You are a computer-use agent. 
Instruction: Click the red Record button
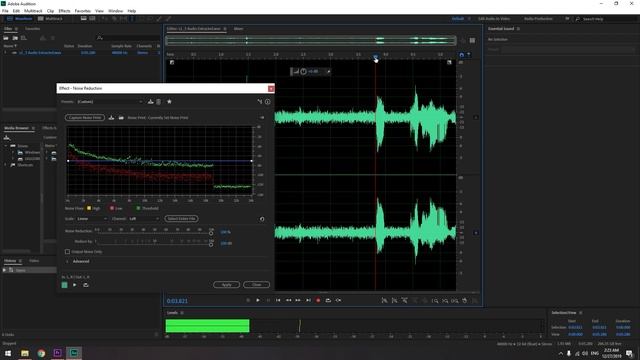click(318, 300)
